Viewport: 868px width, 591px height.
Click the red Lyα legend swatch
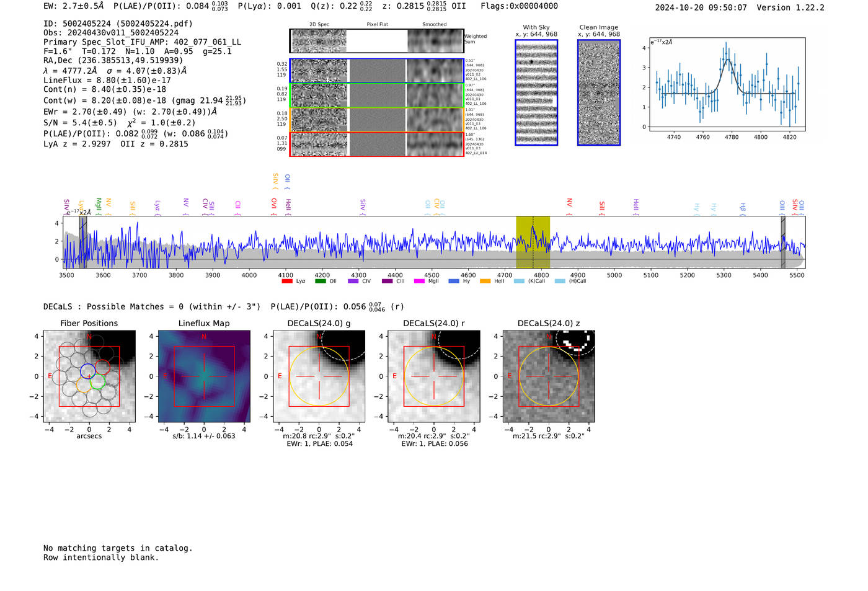[x=286, y=281]
